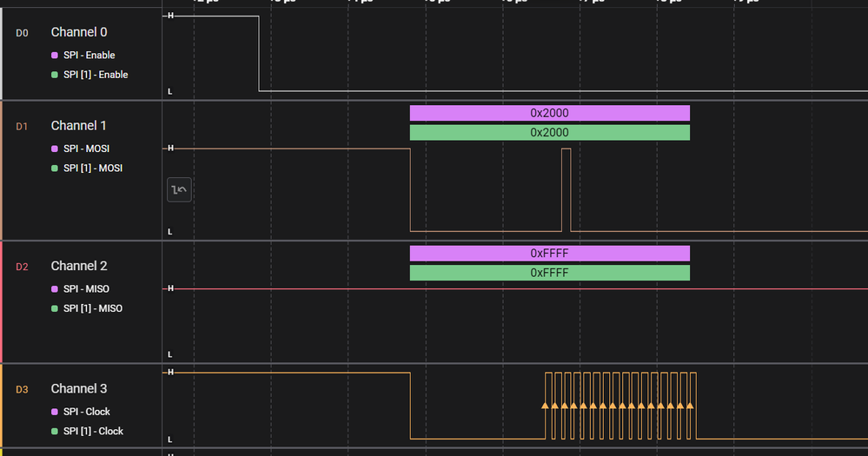This screenshot has height=456, width=868.
Task: Select the SPI [1] - MISO analyzer label
Action: [93, 308]
